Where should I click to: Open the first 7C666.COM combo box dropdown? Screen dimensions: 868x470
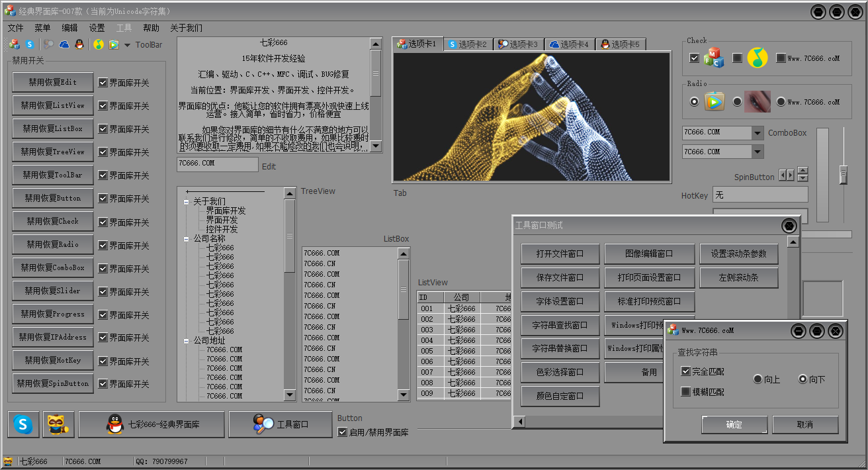click(x=758, y=133)
